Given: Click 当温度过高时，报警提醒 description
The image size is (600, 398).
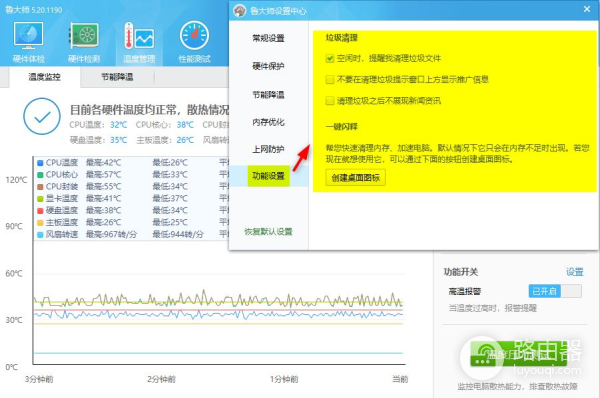Looking at the screenshot, I should (492, 308).
